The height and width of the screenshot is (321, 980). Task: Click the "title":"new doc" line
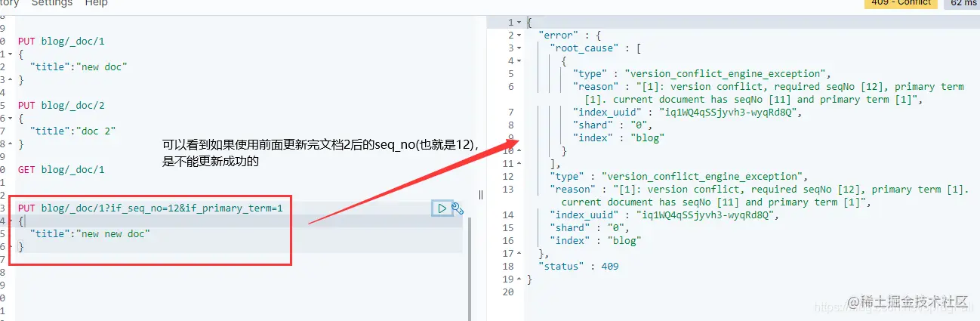[79, 67]
